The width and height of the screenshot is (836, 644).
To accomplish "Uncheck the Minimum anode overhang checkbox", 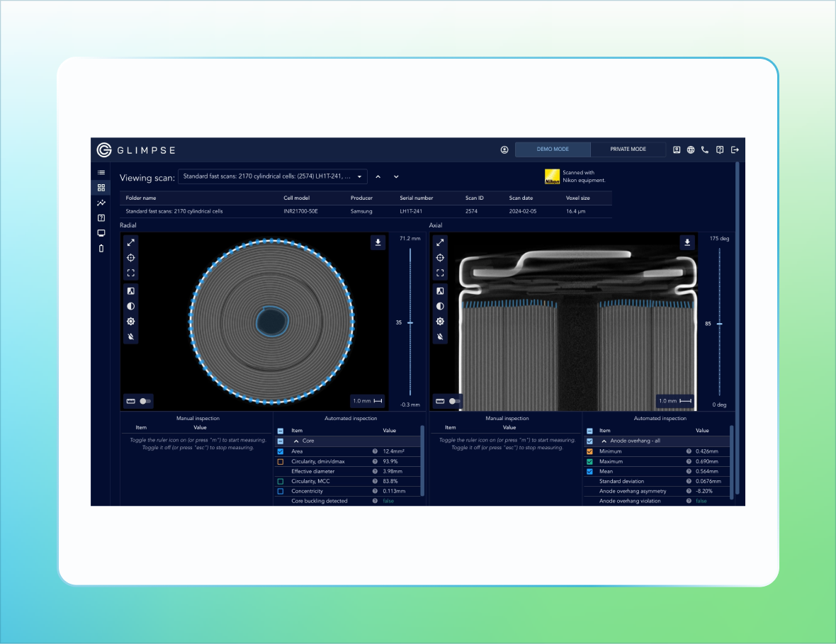I will [589, 451].
